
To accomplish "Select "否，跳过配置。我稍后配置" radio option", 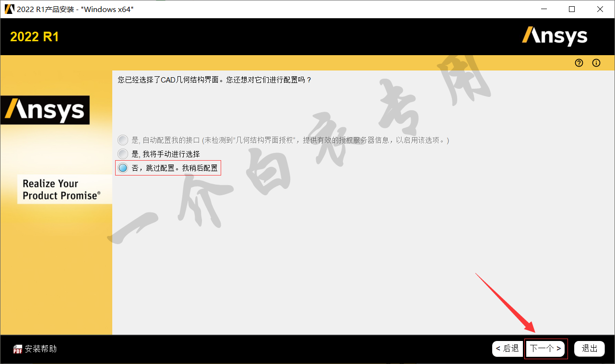I will pyautogui.click(x=123, y=168).
